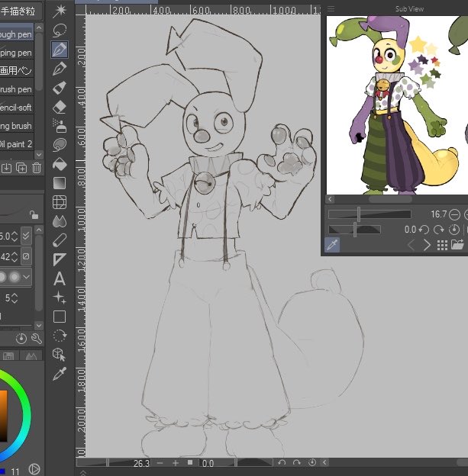This screenshot has width=468, height=476.
Task: Select the Ruler triangle tool
Action: coord(60,259)
